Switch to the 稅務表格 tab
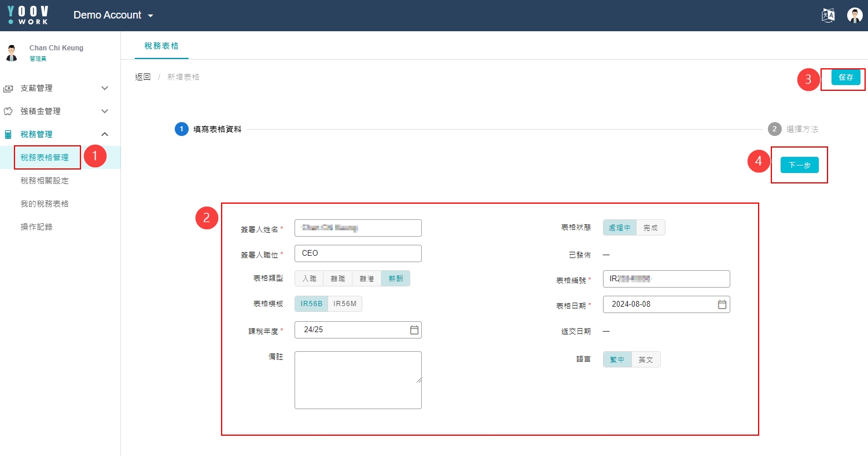Screen dimensions: 868x456 coord(161,46)
